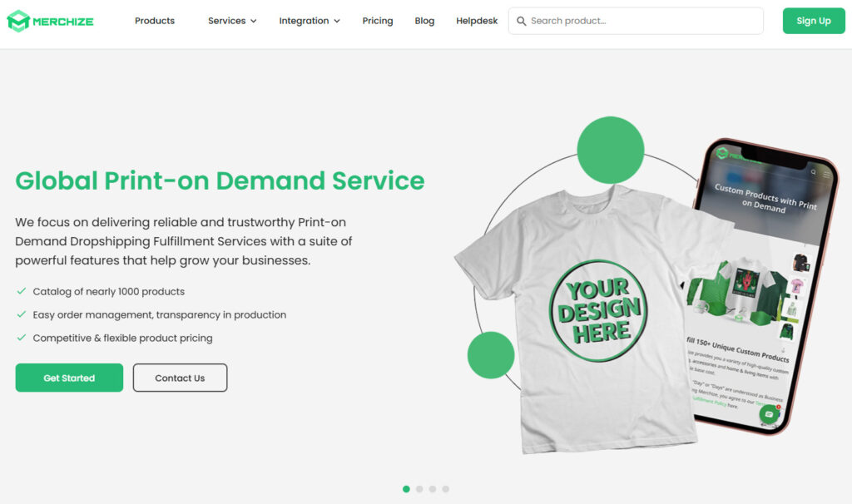Open the green chat bubble on the phone mockup
The image size is (852, 504).
tap(770, 413)
